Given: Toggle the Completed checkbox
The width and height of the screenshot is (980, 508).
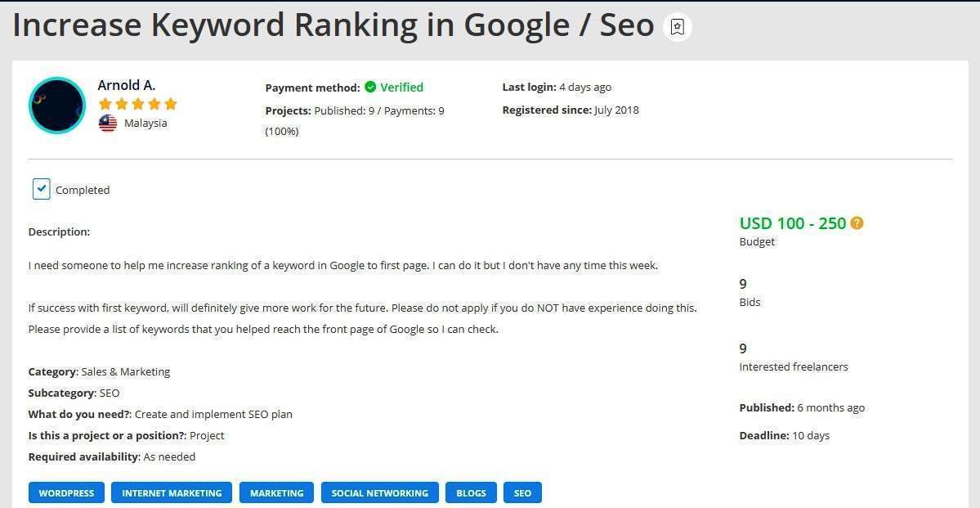Looking at the screenshot, I should (x=42, y=189).
